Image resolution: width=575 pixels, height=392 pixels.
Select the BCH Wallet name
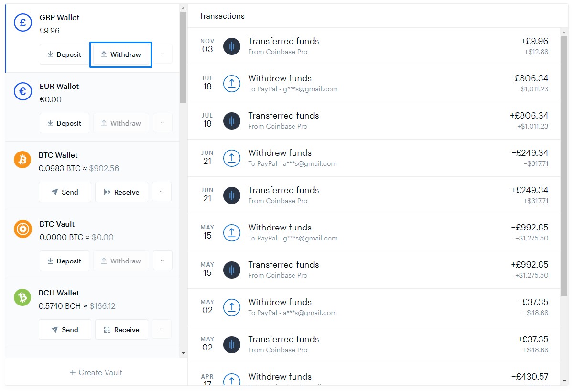pyautogui.click(x=59, y=293)
